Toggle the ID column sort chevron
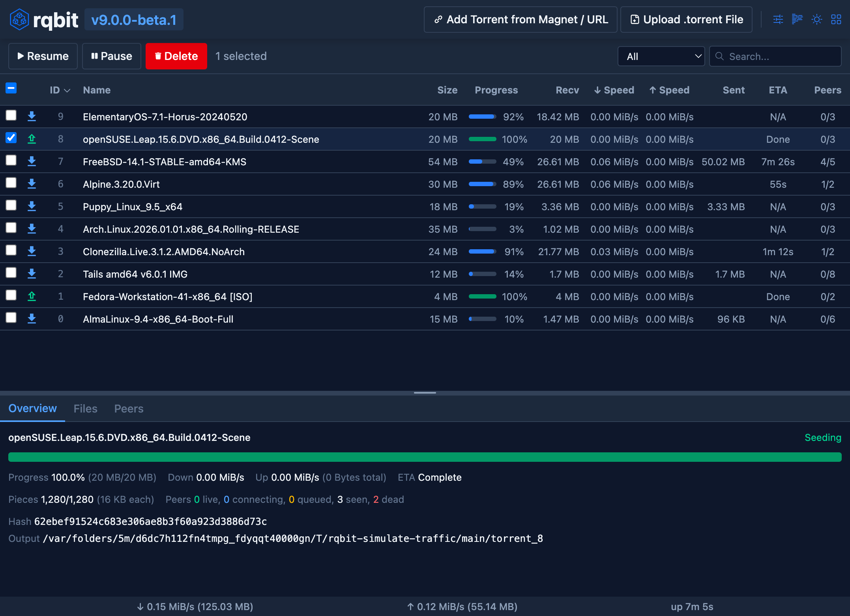Viewport: 850px width, 616px height. pyautogui.click(x=67, y=91)
